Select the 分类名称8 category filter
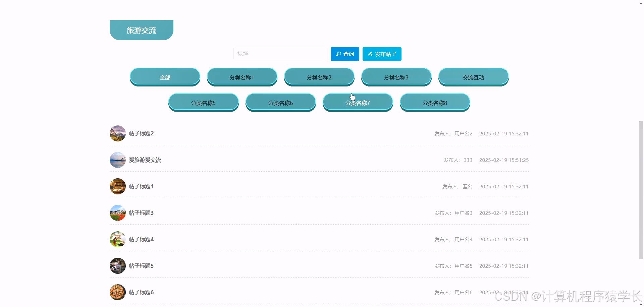Viewport: 644px width, 307px height. pos(435,103)
